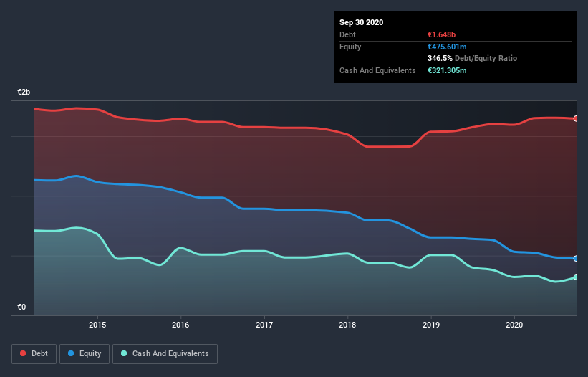Click the 2017 x-axis label

264,325
